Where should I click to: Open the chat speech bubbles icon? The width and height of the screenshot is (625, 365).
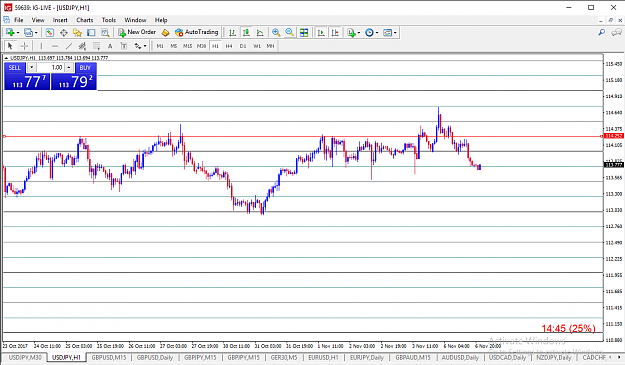(x=617, y=32)
